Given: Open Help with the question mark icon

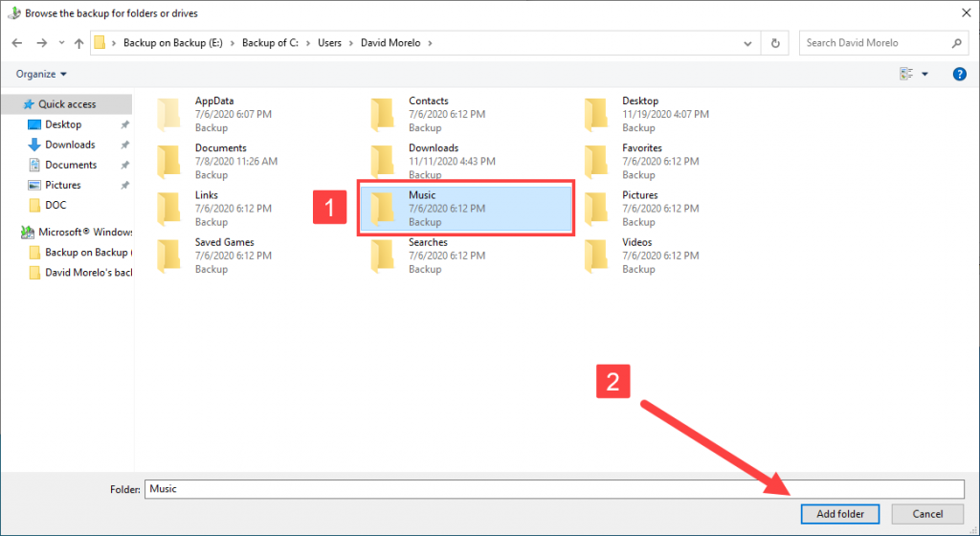Looking at the screenshot, I should [x=959, y=74].
